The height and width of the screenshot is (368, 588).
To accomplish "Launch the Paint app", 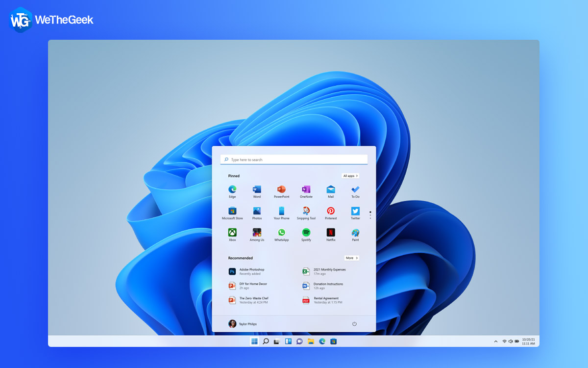I will coord(355,235).
